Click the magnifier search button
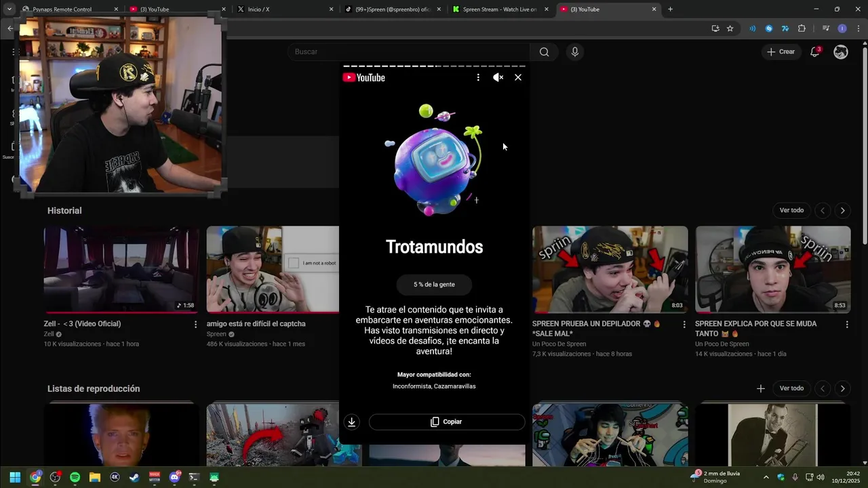This screenshot has height=488, width=868. coord(544,52)
